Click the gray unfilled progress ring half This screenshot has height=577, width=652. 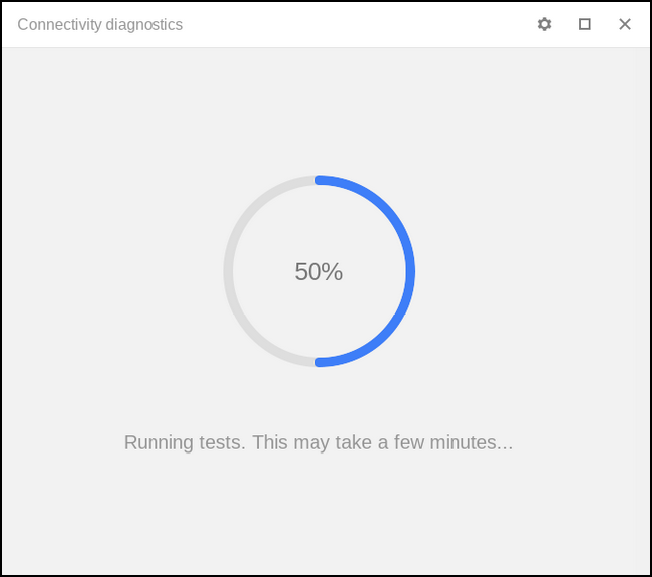[x=229, y=271]
